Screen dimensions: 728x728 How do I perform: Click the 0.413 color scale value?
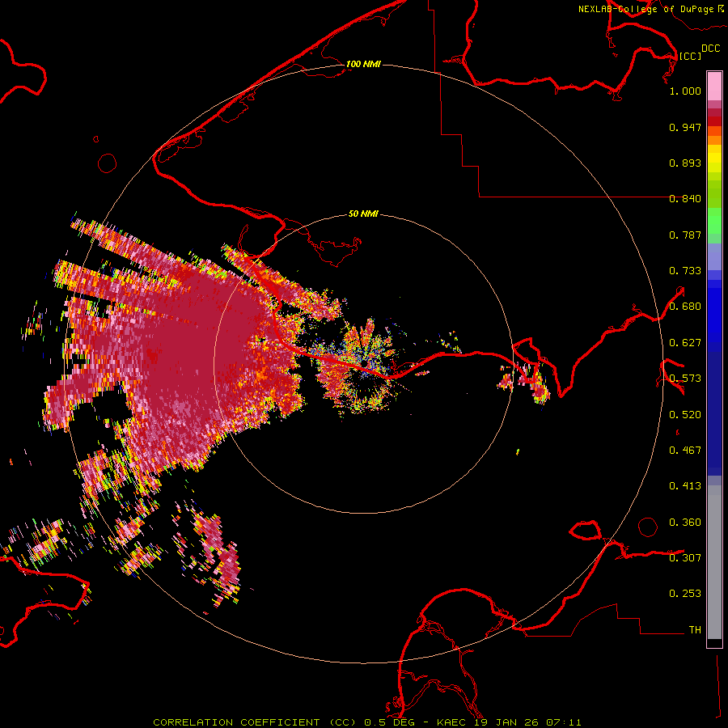point(685,486)
